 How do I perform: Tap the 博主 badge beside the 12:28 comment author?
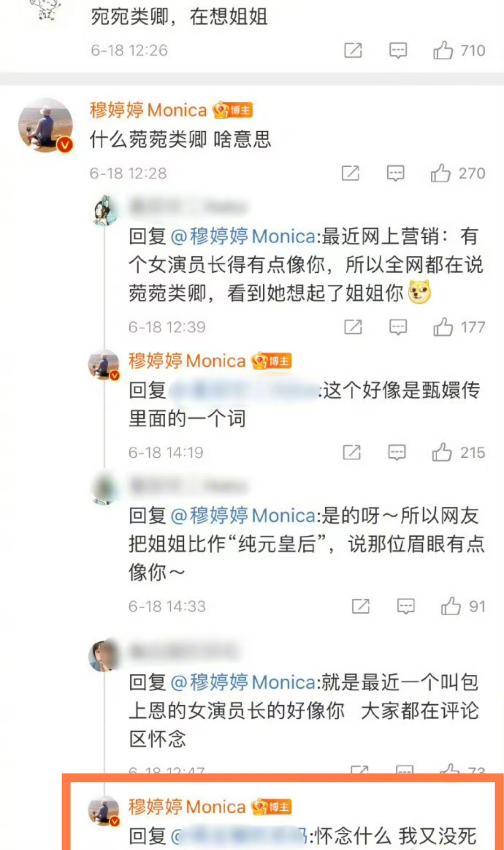coord(233,110)
